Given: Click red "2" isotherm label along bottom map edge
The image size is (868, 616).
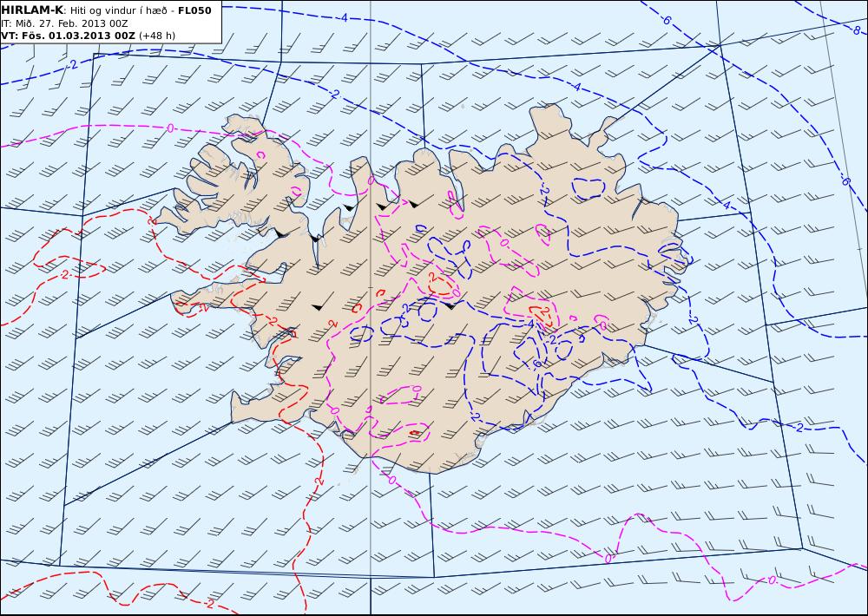Looking at the screenshot, I should 210,604.
